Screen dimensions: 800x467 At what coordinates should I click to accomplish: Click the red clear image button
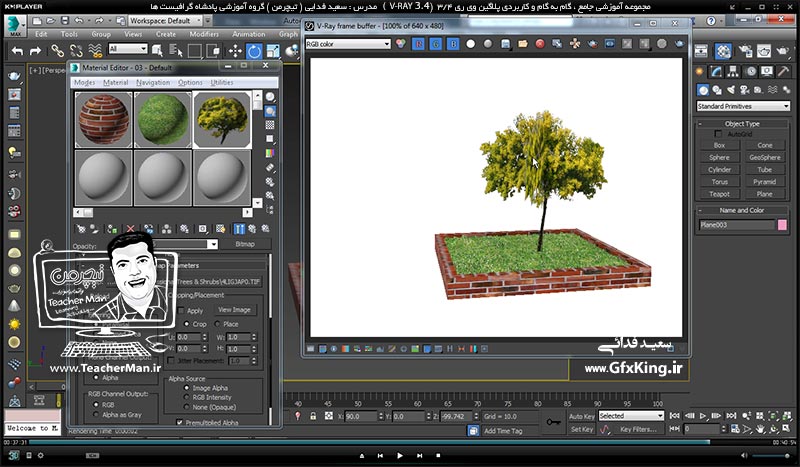540,44
